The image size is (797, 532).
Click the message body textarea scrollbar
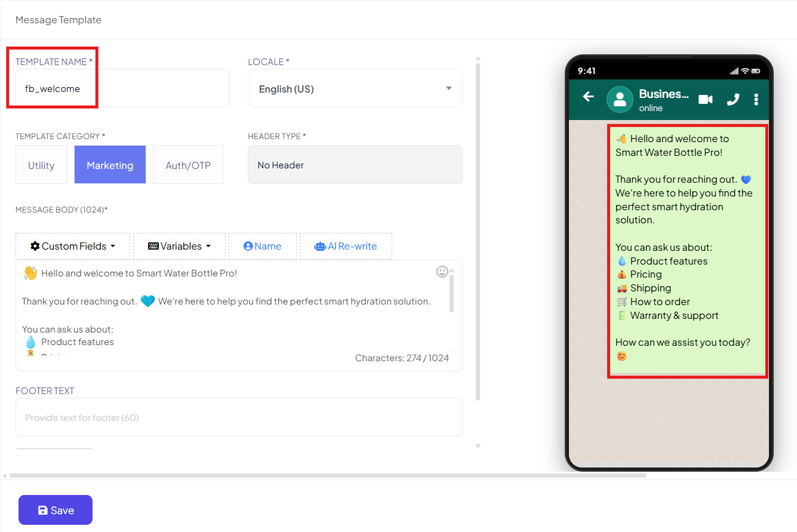452,293
